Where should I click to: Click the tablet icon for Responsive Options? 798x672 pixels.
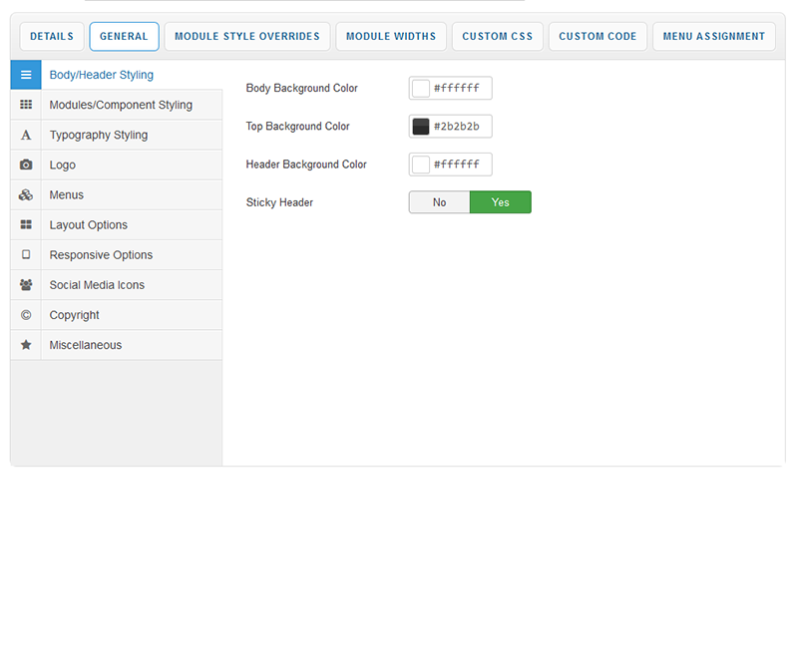click(26, 254)
